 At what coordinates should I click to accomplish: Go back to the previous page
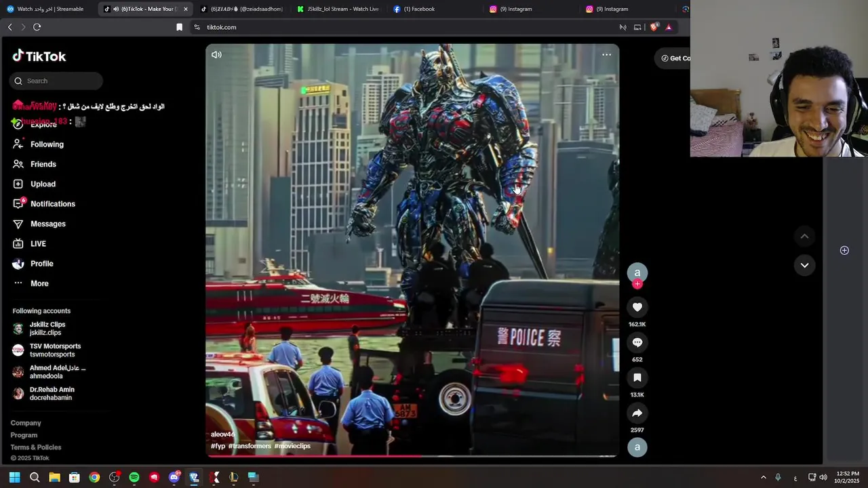9,27
